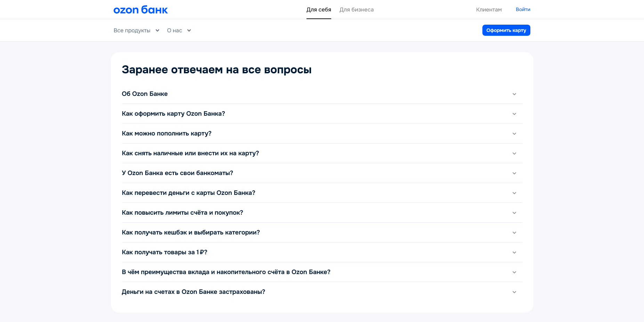Click the Оформить карту button
This screenshot has height=322, width=644.
[506, 30]
